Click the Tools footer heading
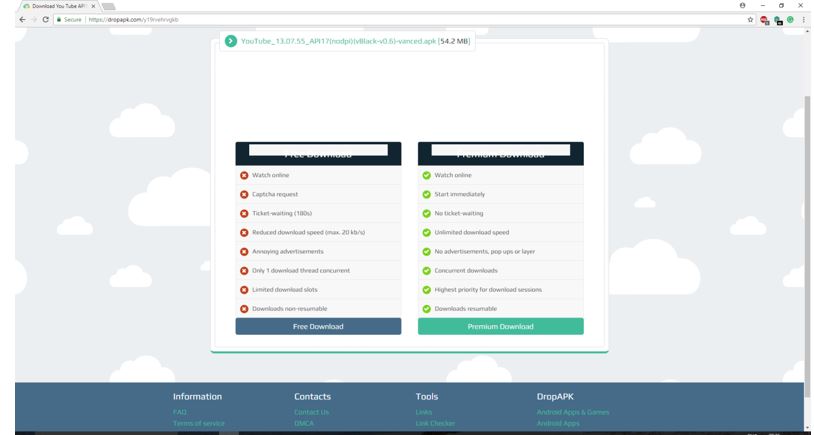The height and width of the screenshot is (435, 814). point(427,397)
